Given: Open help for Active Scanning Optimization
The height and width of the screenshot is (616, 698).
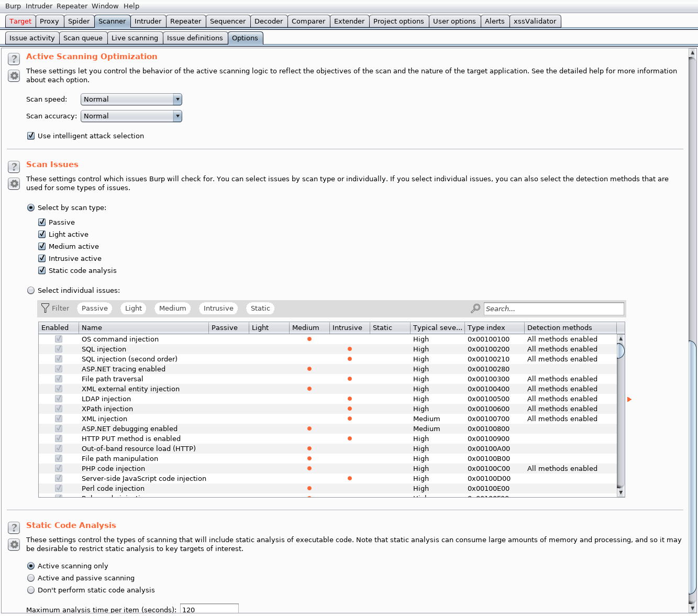Looking at the screenshot, I should pos(14,59).
